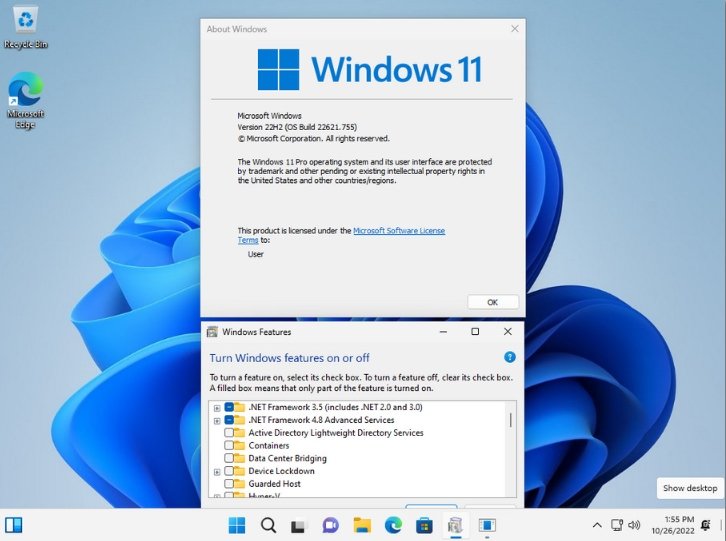Enable the Guarded Host checkbox
The width and height of the screenshot is (726, 541).
(x=229, y=484)
